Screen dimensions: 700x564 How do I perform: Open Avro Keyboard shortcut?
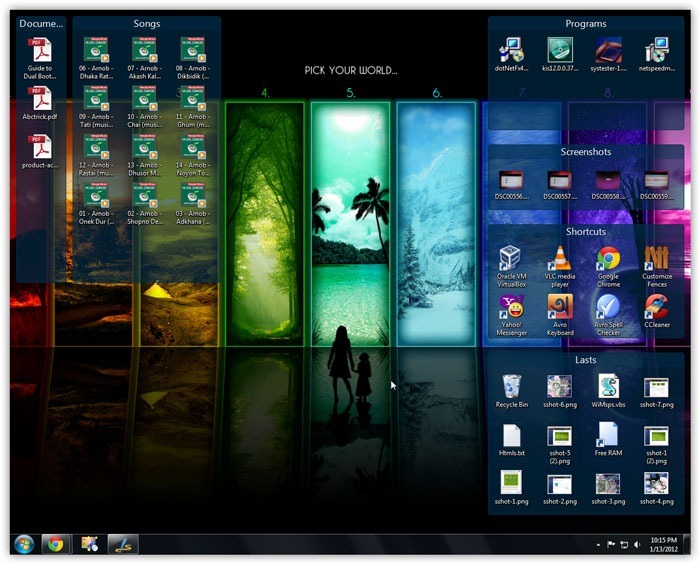[560, 315]
